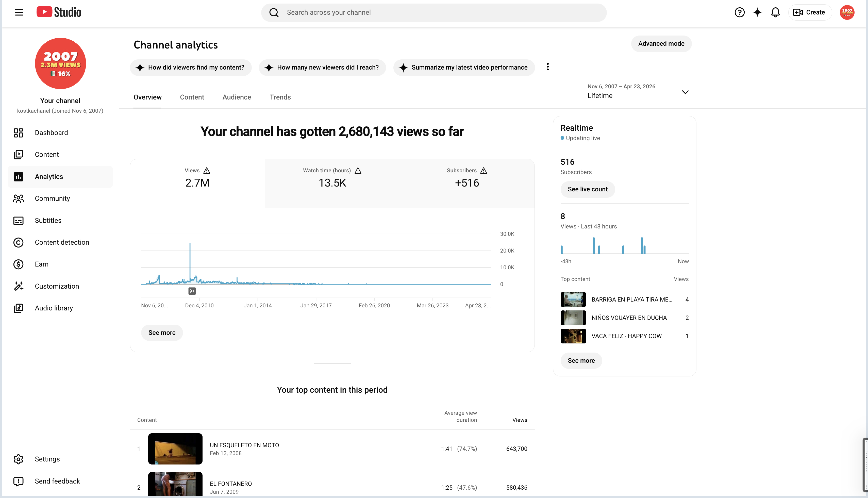The height and width of the screenshot is (498, 868).
Task: Click the 9+ chart timeline marker
Action: point(192,291)
